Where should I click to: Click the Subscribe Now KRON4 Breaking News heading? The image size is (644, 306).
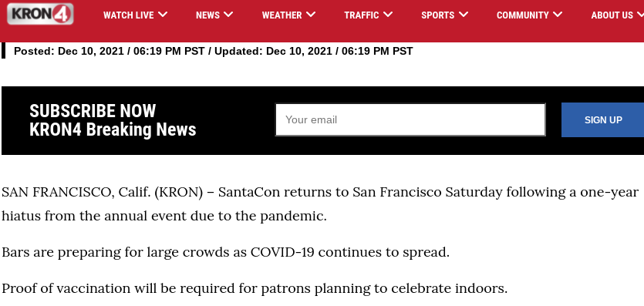tap(113, 120)
